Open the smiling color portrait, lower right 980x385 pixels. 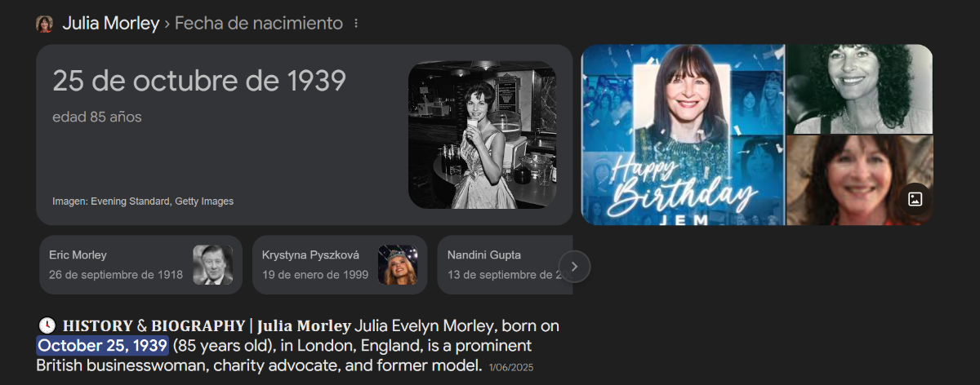click(x=859, y=180)
